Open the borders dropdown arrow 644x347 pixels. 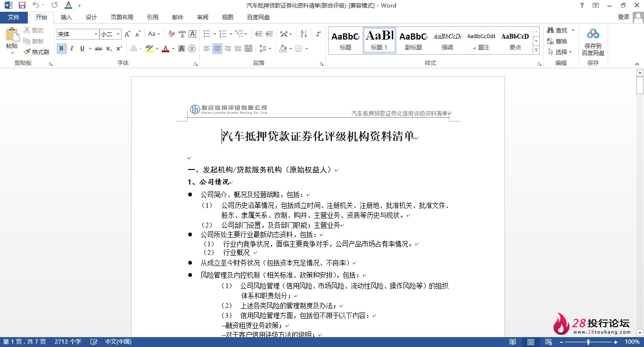[306, 48]
